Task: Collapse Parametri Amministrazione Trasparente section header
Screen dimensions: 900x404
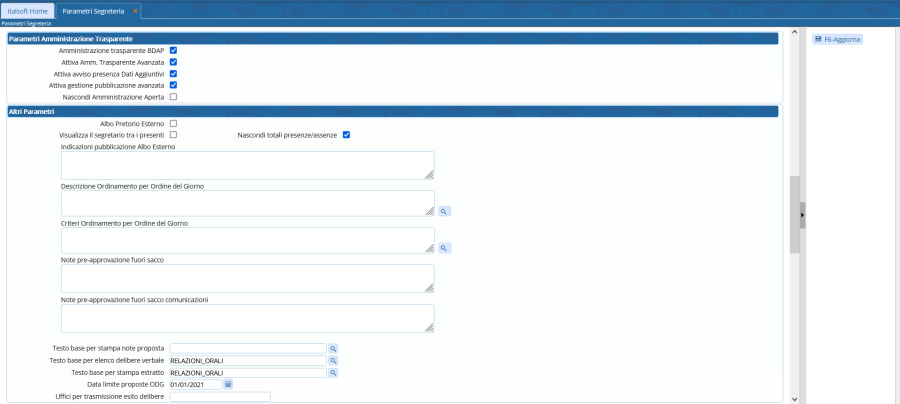Action: (x=392, y=38)
